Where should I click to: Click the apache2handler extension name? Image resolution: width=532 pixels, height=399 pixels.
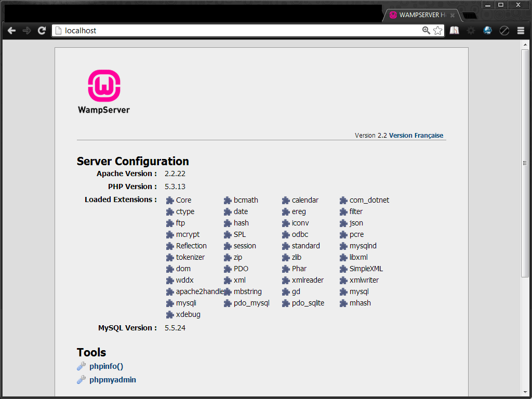(x=200, y=291)
